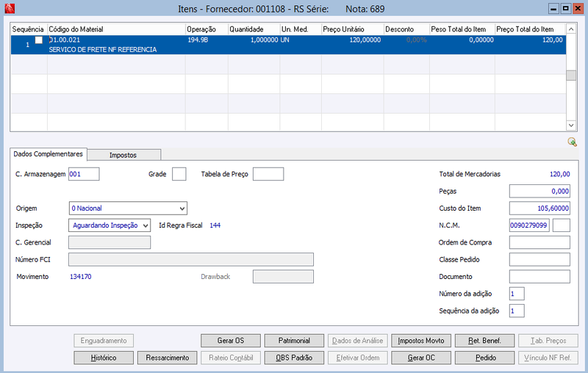Click the Grade input field
588x373 pixels.
pyautogui.click(x=179, y=174)
